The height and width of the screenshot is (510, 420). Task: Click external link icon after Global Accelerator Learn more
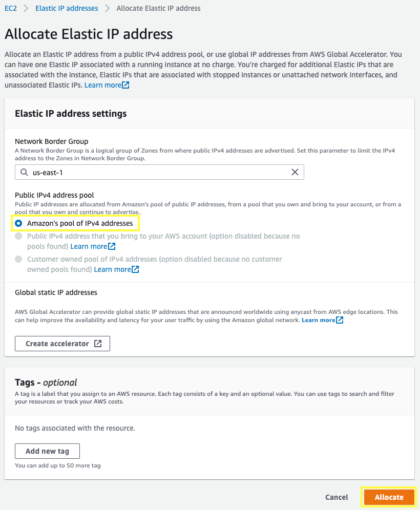340,320
